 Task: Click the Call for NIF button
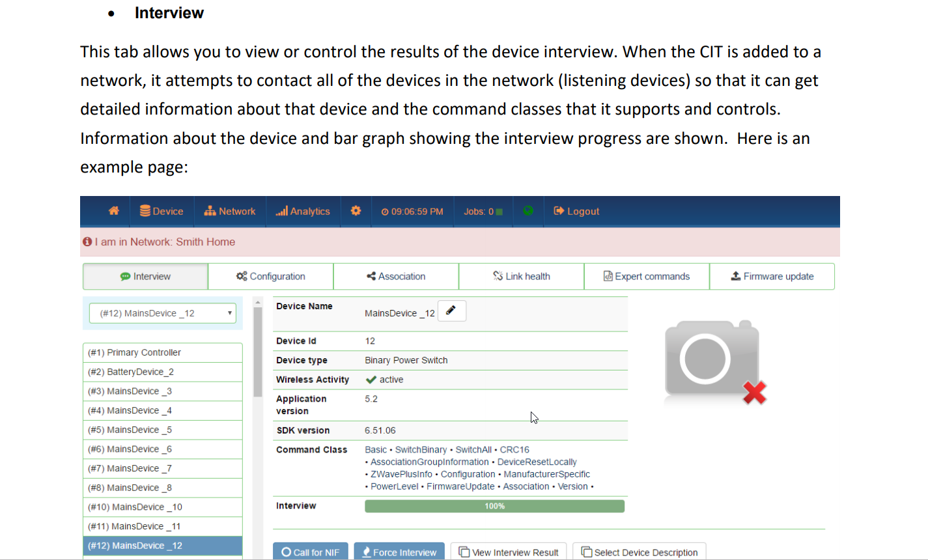(311, 552)
